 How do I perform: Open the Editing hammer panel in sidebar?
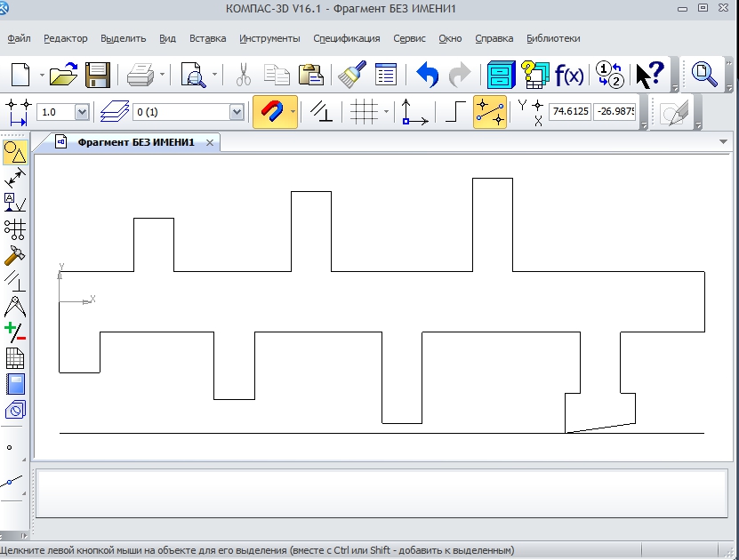coord(15,255)
